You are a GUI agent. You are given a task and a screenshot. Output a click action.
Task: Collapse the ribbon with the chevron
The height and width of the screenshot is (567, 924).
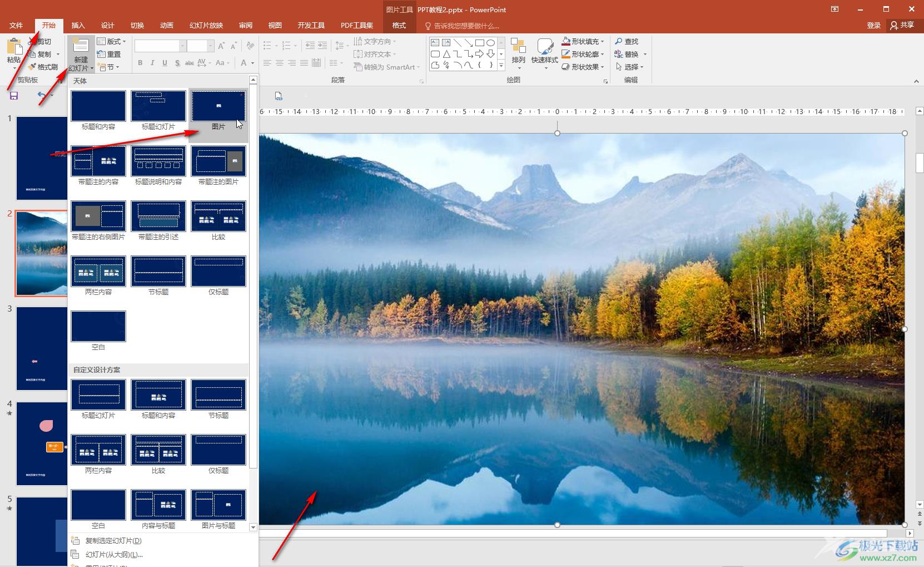916,81
